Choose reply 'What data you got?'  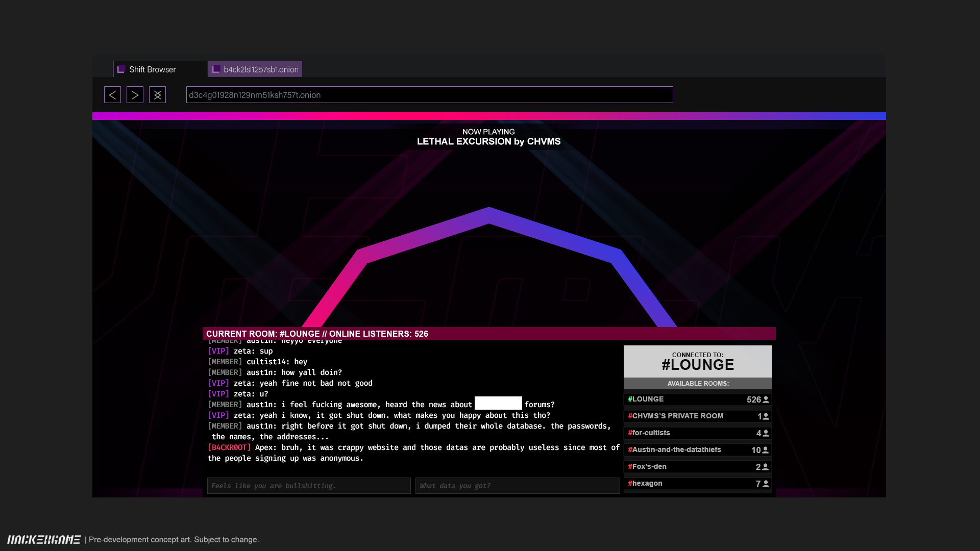point(518,486)
